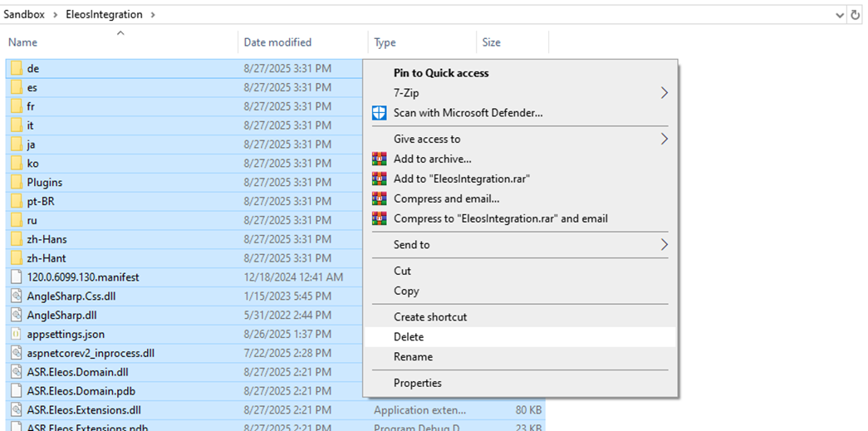The height and width of the screenshot is (431, 868).
Task: Click the zh-Hant folder icon
Action: point(17,257)
